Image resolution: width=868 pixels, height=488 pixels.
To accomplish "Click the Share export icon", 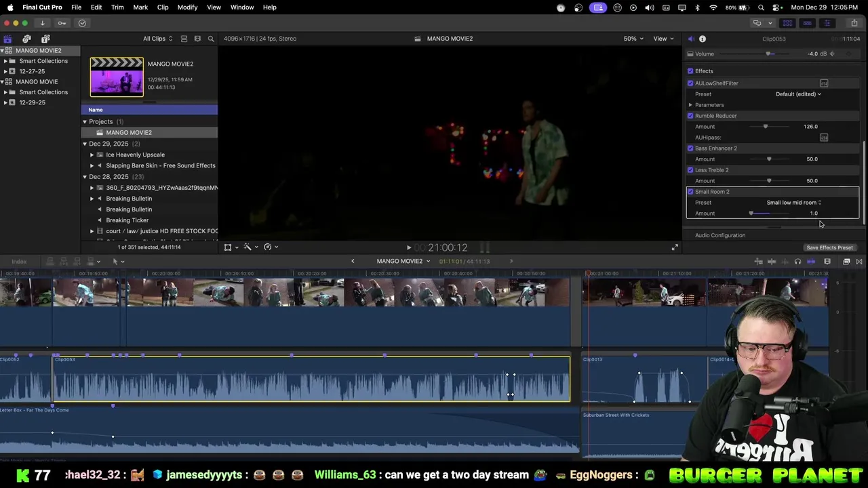I will [854, 23].
